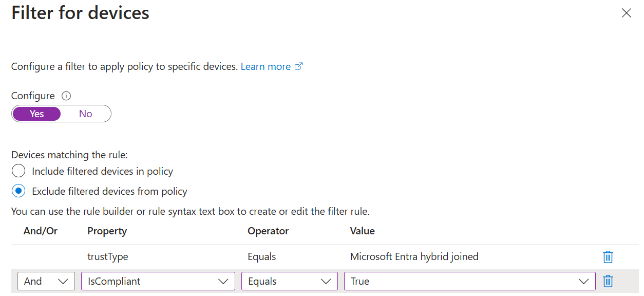The width and height of the screenshot is (644, 296).
Task: Open the And/Or dropdown showing And
Action: pos(46,281)
